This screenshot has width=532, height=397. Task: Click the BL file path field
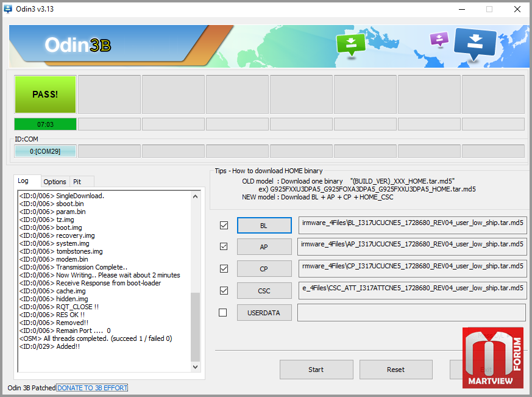[x=412, y=225]
